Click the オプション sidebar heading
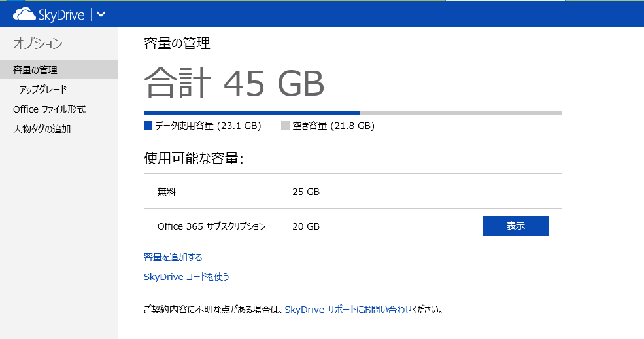This screenshot has width=644, height=339. point(38,44)
